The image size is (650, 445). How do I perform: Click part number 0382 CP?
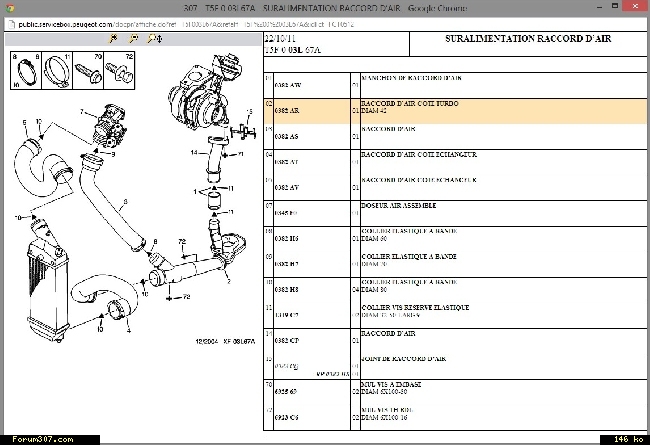(287, 340)
